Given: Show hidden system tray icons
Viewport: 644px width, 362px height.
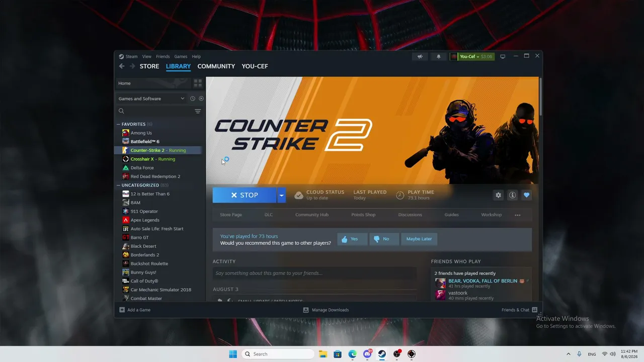Looking at the screenshot, I should point(569,354).
